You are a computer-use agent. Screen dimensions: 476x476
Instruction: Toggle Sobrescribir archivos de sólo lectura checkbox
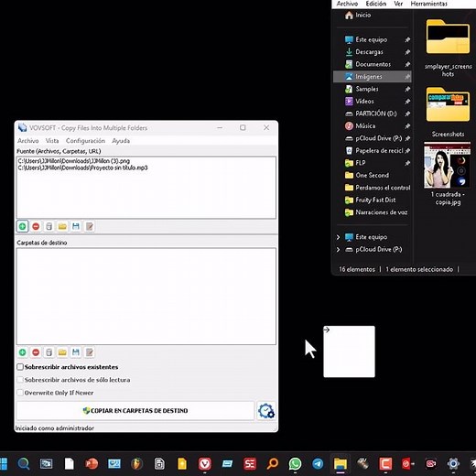click(20, 380)
